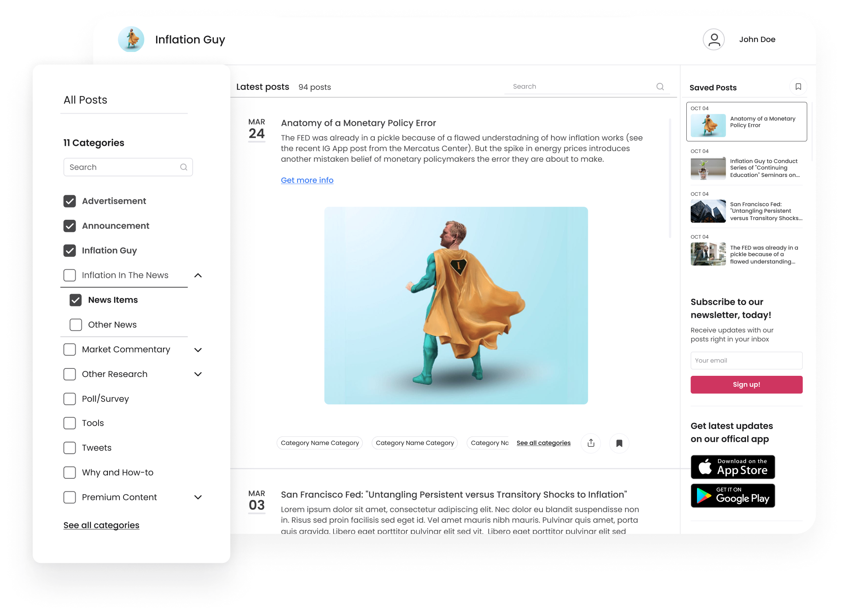Click the Your email input field
Image resolution: width=847 pixels, height=616 pixels.
[746, 360]
